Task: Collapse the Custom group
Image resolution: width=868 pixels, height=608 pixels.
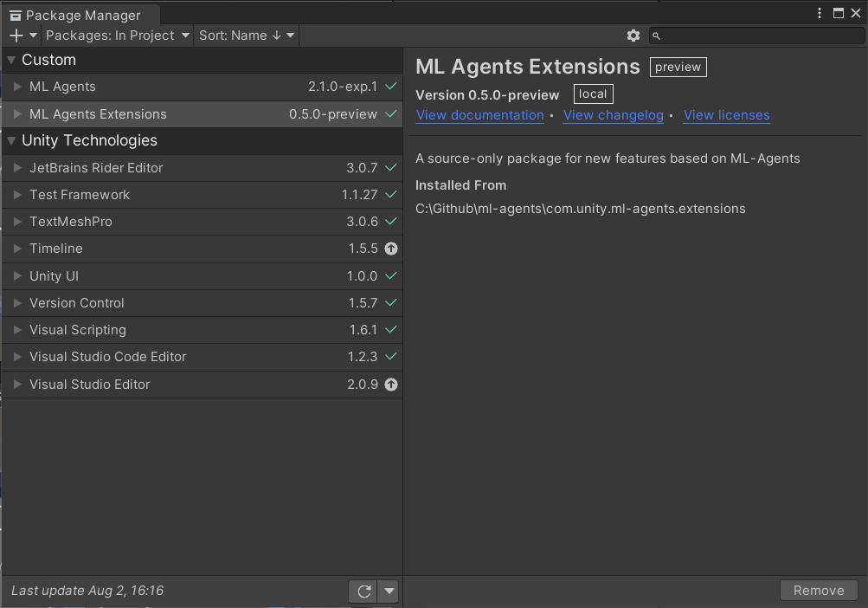Action: click(10, 60)
